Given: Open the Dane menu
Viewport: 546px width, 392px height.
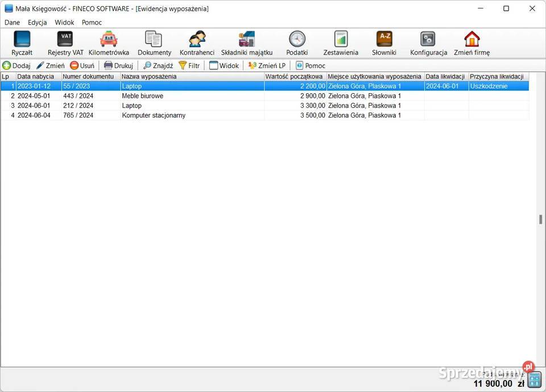Looking at the screenshot, I should (12, 23).
